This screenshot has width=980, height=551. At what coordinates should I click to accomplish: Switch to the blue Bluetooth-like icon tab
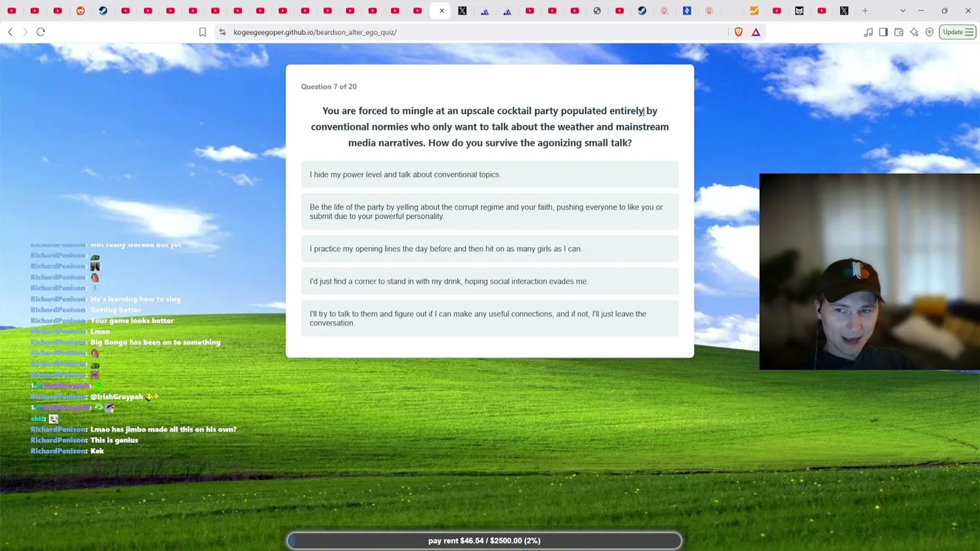tap(687, 11)
